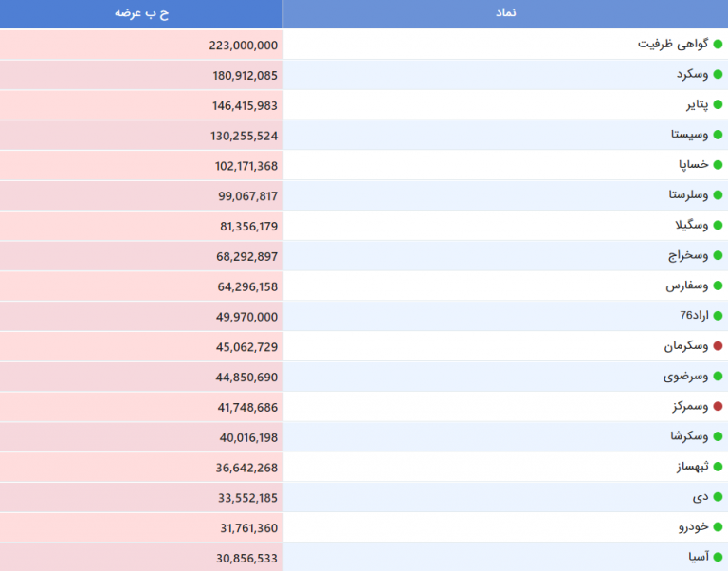
Task: Select value 31,761,360
Action: 249,528
